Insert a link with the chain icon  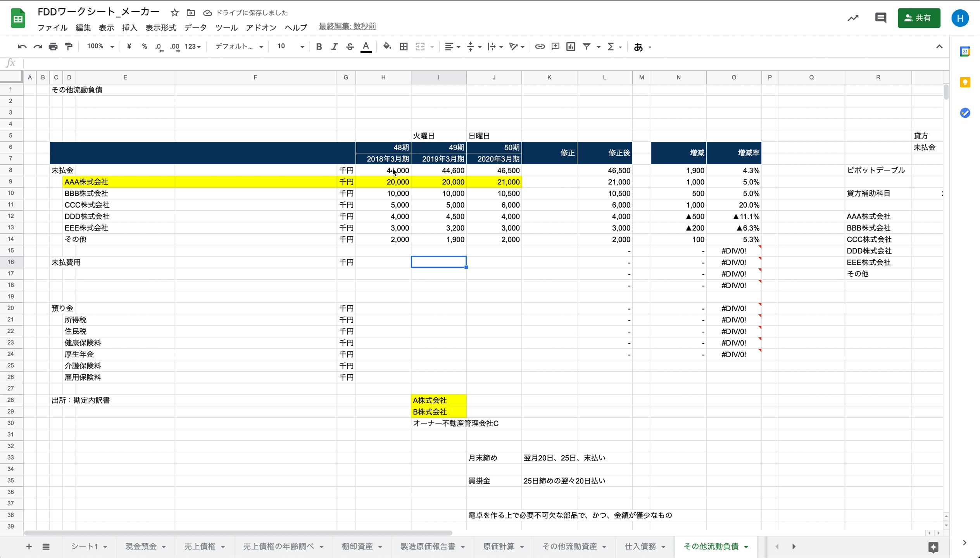point(540,46)
